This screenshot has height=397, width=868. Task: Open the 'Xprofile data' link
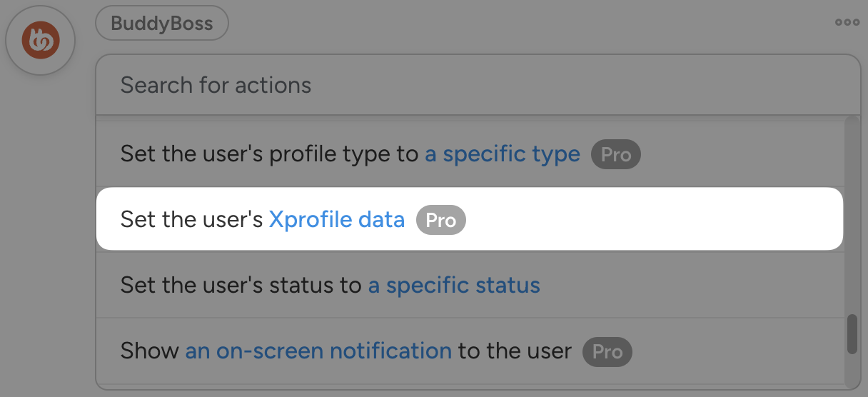[x=336, y=219]
